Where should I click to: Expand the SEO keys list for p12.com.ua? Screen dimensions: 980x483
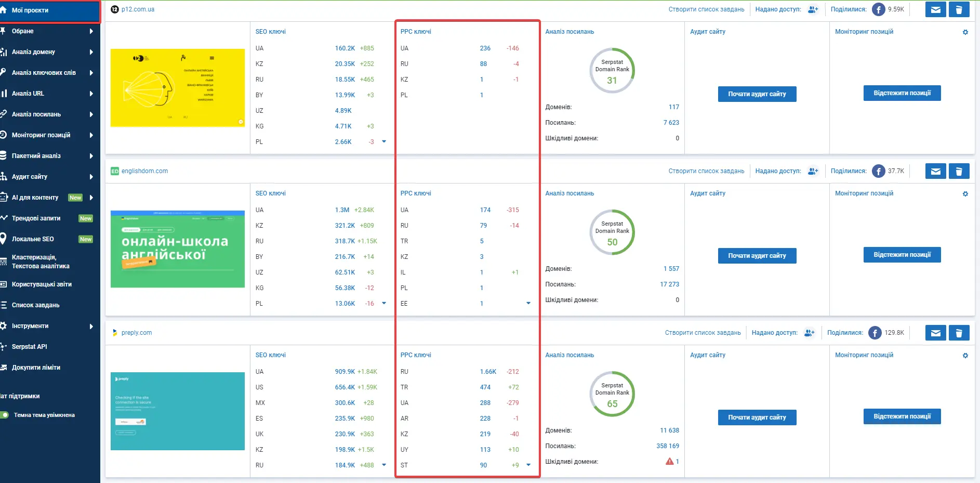click(384, 141)
